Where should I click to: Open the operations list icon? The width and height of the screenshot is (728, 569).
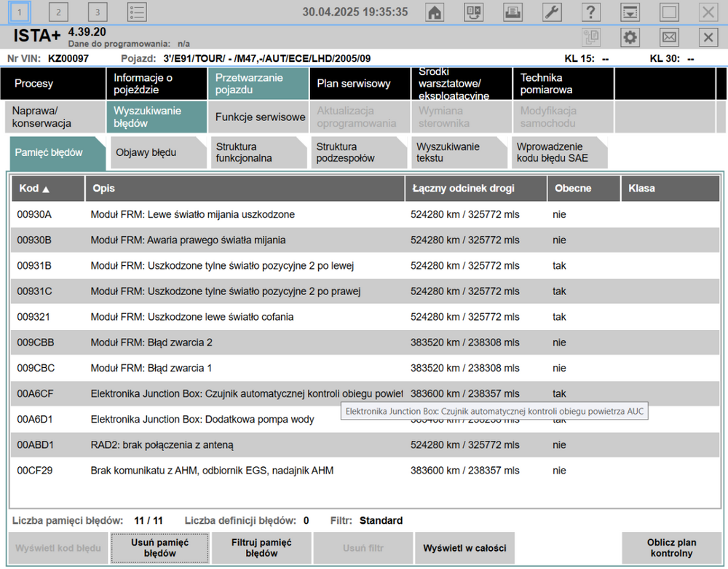[x=136, y=12]
